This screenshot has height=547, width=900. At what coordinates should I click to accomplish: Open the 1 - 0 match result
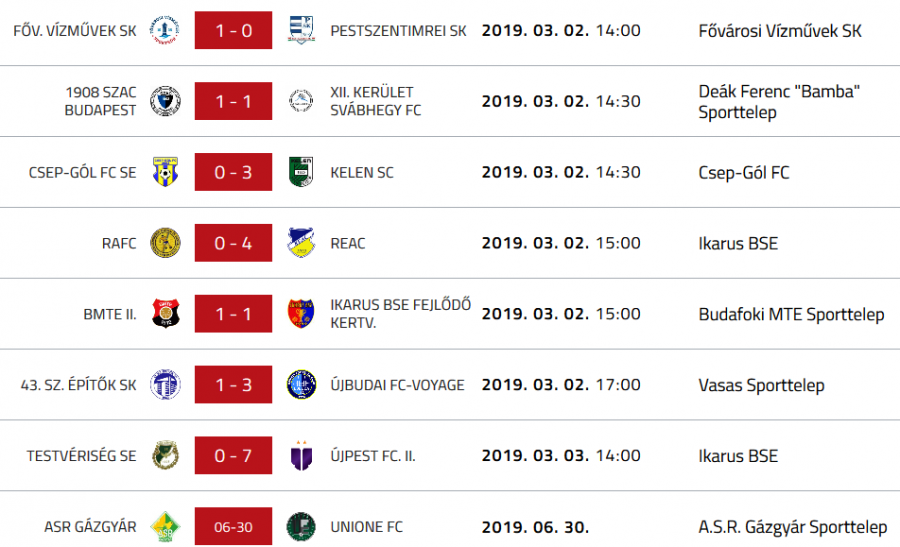coord(233,31)
